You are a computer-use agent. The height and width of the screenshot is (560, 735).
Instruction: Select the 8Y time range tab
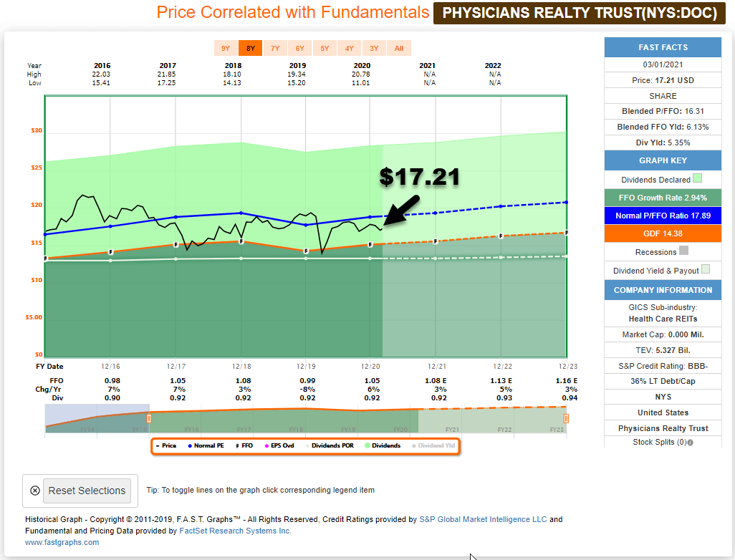point(251,48)
